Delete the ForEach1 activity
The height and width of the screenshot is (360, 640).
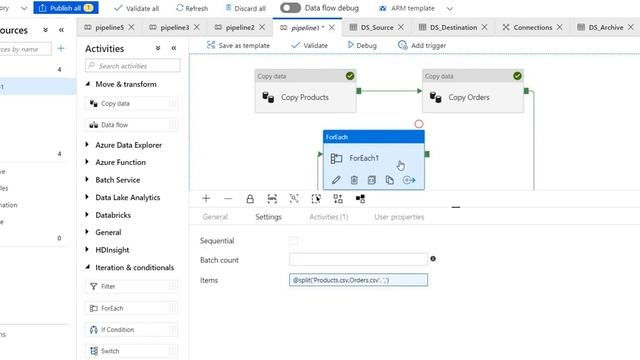[x=354, y=180]
